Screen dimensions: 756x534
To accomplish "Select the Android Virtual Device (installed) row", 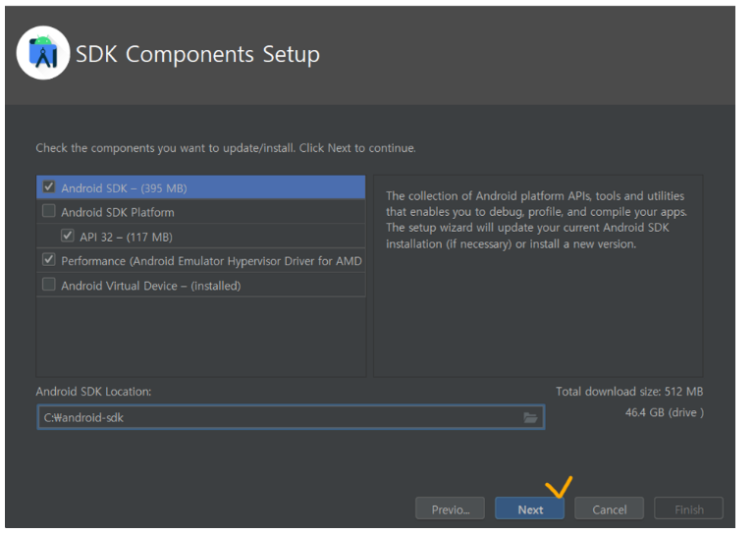I will 201,286.
